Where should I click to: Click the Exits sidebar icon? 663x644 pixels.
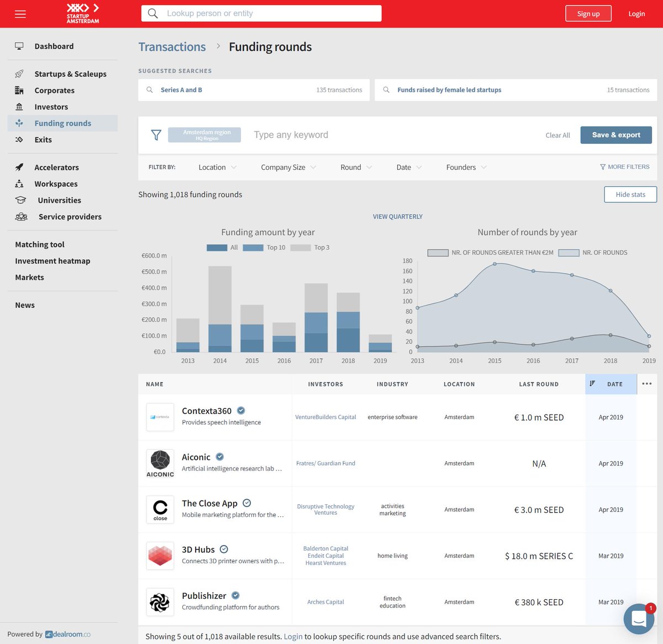point(19,140)
